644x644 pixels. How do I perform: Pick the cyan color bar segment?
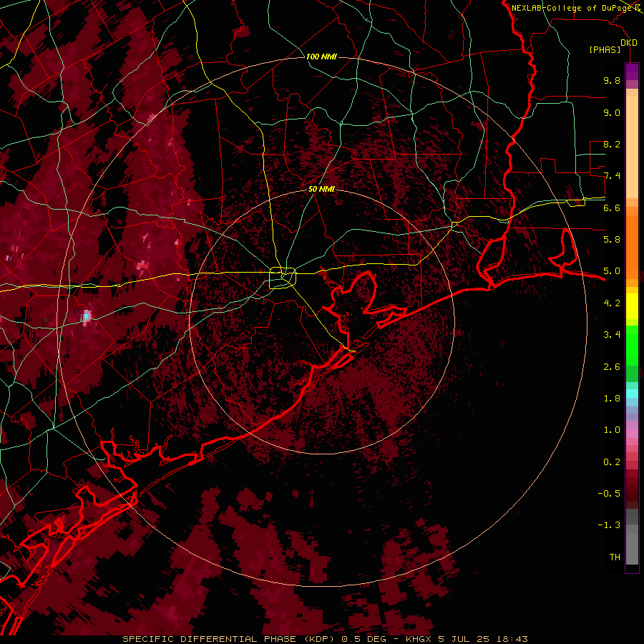click(x=632, y=394)
